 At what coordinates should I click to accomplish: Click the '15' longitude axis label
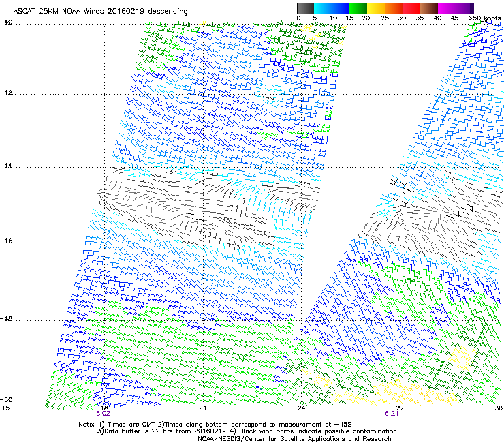(x=5, y=408)
